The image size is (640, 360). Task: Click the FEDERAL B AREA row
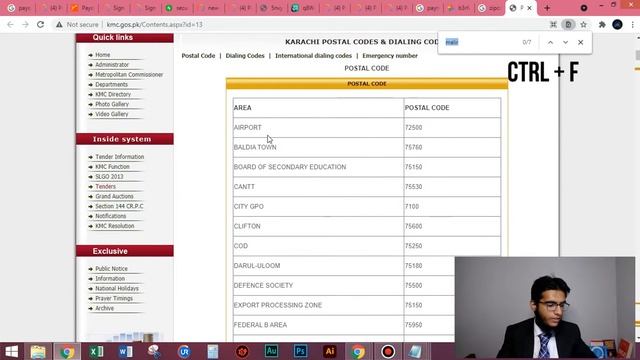point(344,325)
